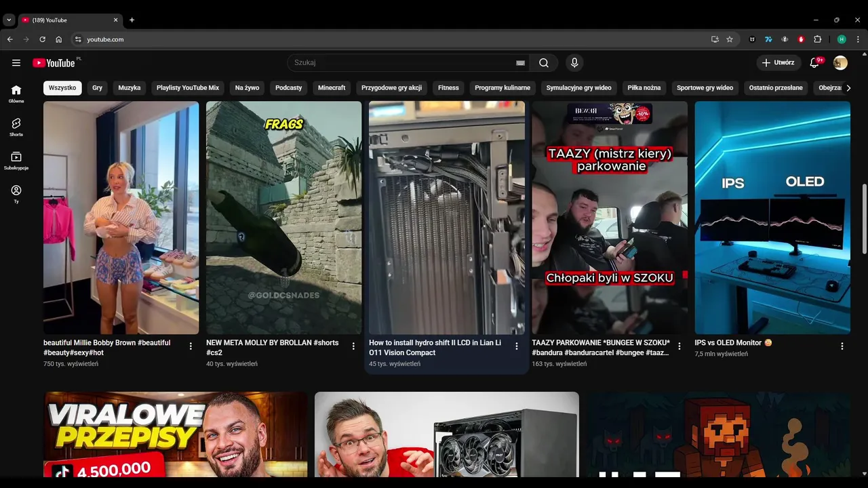Open the browser home page

tap(58, 39)
